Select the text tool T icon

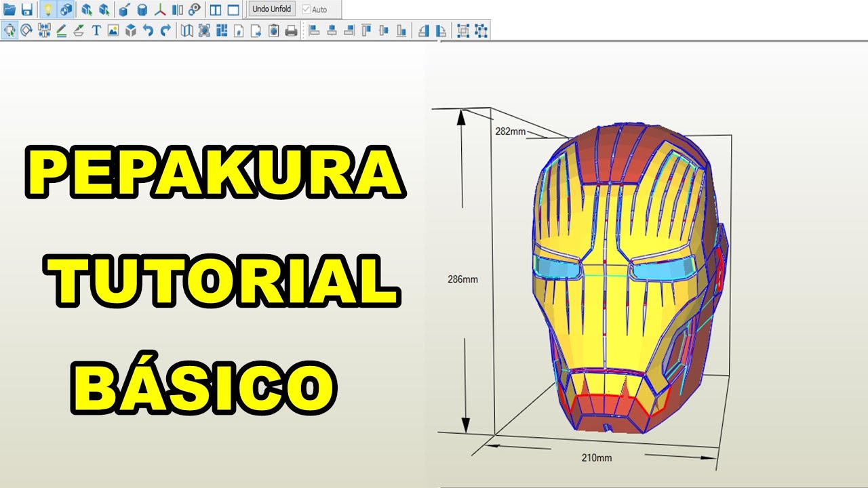point(96,30)
